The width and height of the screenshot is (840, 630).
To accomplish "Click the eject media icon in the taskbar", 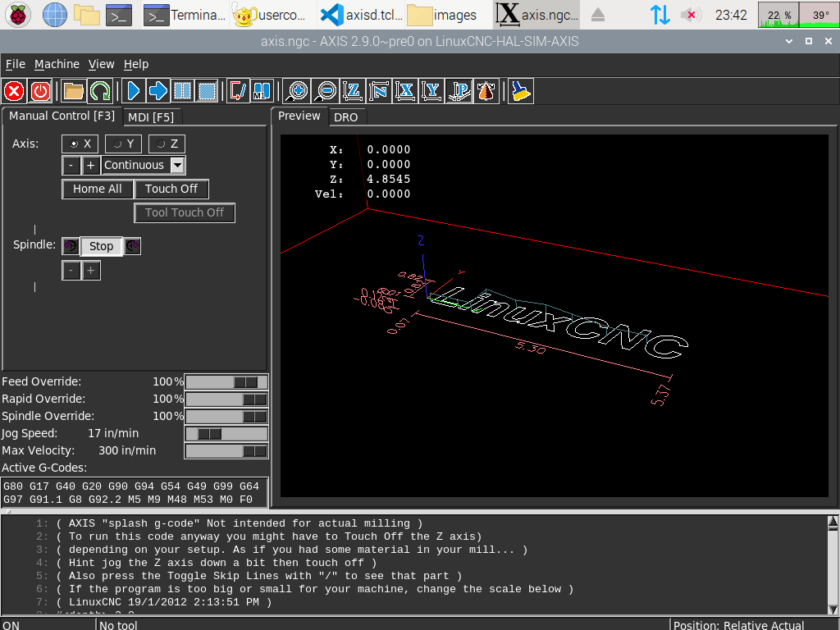I will tap(598, 15).
